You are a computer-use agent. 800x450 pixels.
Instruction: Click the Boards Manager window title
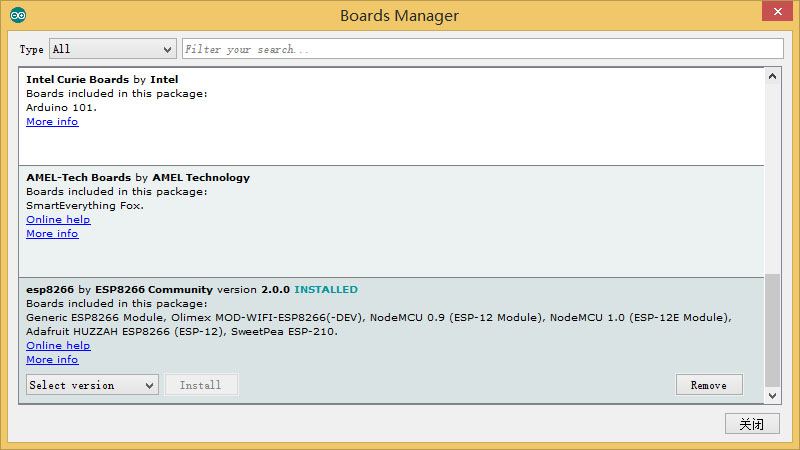point(399,15)
